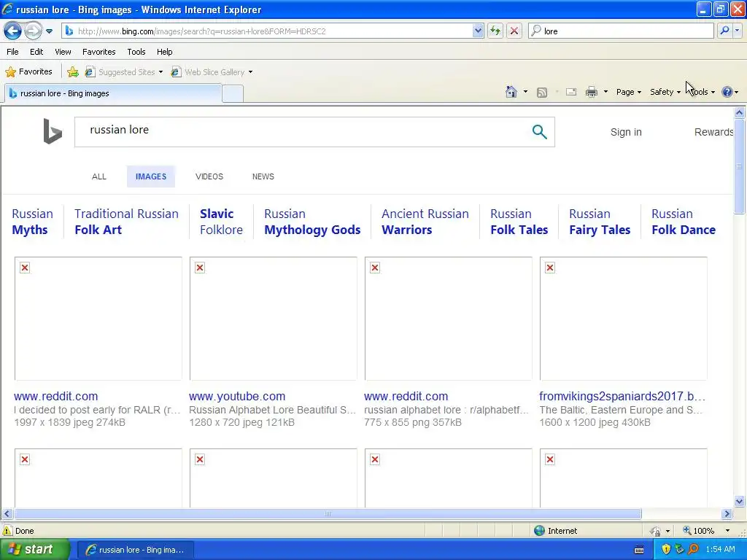Click the Stop loading red X icon
Screen dimensions: 747x560
[x=514, y=31]
